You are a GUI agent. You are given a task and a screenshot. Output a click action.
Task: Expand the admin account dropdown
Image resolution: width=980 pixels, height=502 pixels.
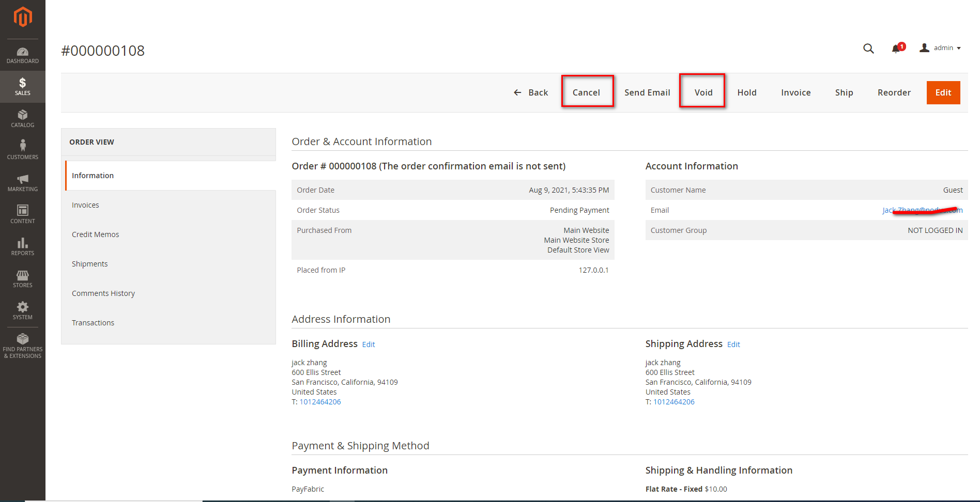[x=940, y=48]
